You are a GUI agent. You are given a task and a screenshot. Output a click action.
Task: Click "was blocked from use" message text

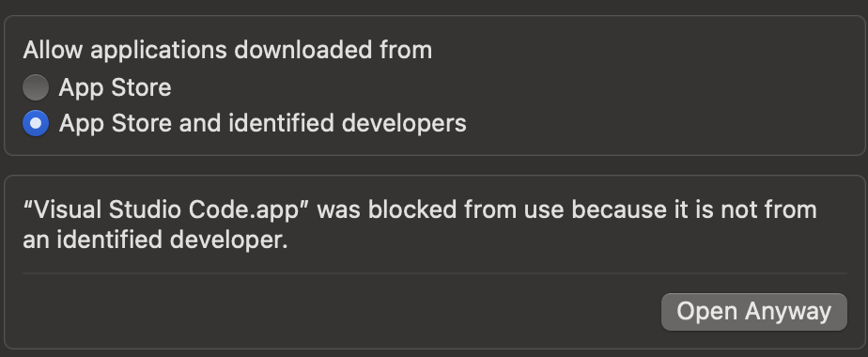pyautogui.click(x=439, y=210)
